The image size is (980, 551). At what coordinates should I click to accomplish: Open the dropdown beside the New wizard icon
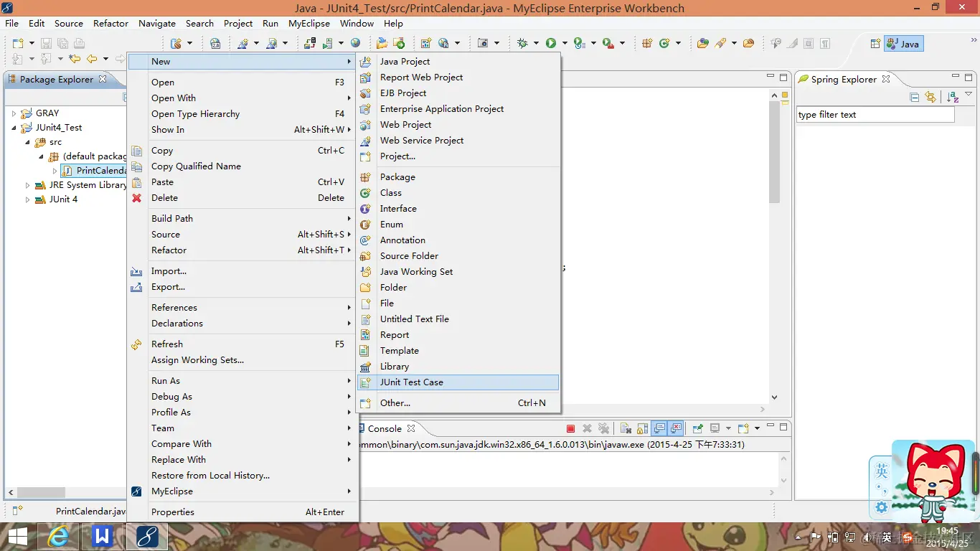coord(32,43)
